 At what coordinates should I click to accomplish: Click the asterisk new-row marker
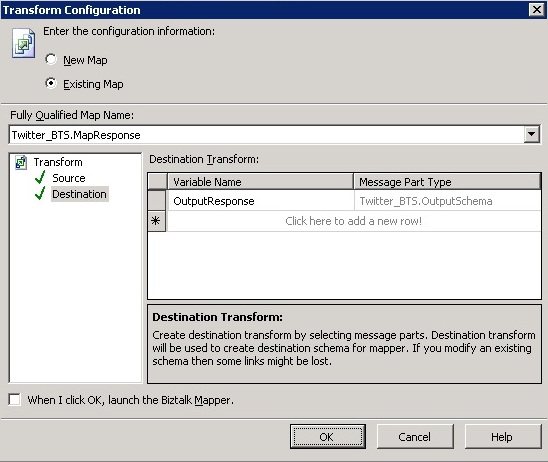pyautogui.click(x=156, y=221)
